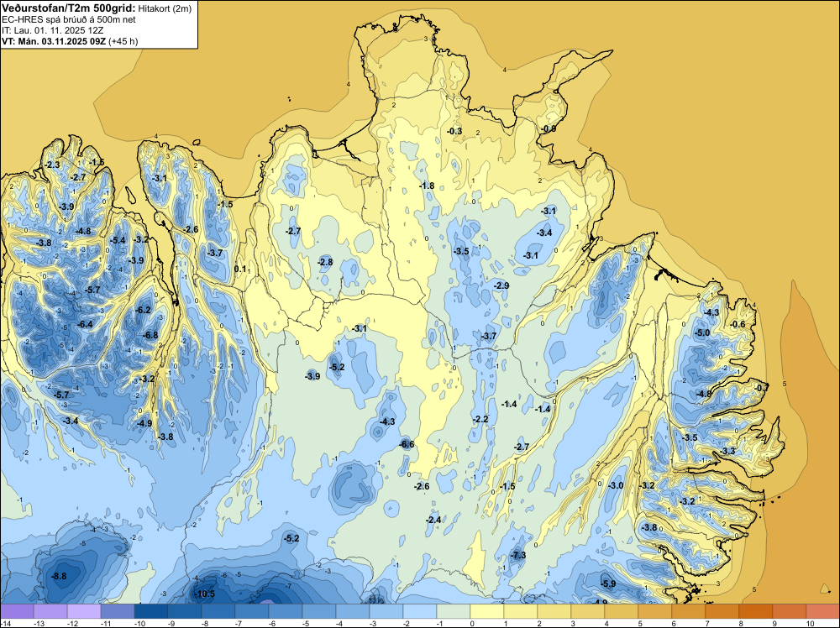Click the -6.8 temperature reading
The image size is (840, 628).
click(x=150, y=335)
